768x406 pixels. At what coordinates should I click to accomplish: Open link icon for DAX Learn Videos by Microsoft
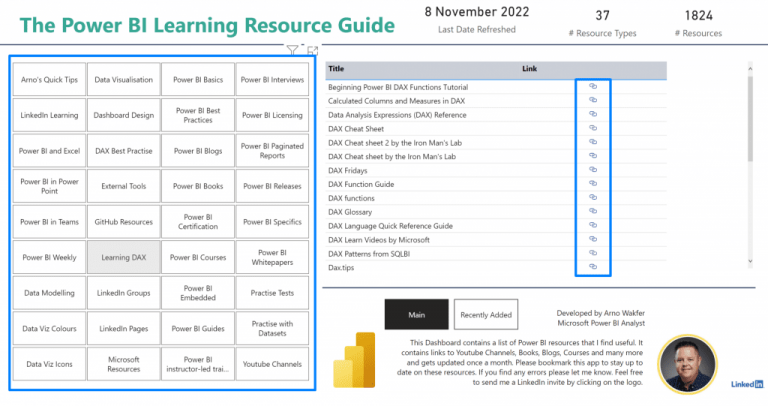(593, 239)
